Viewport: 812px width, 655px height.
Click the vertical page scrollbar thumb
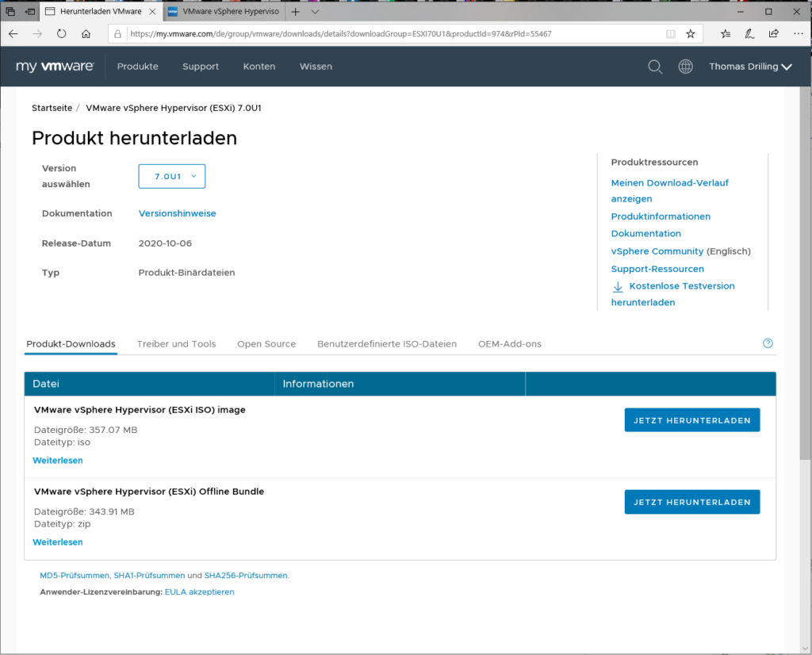coord(805,274)
